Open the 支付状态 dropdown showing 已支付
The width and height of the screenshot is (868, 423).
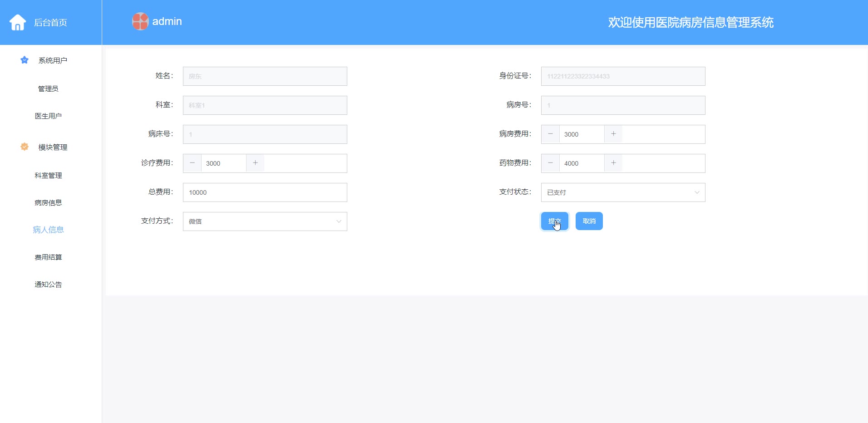623,192
